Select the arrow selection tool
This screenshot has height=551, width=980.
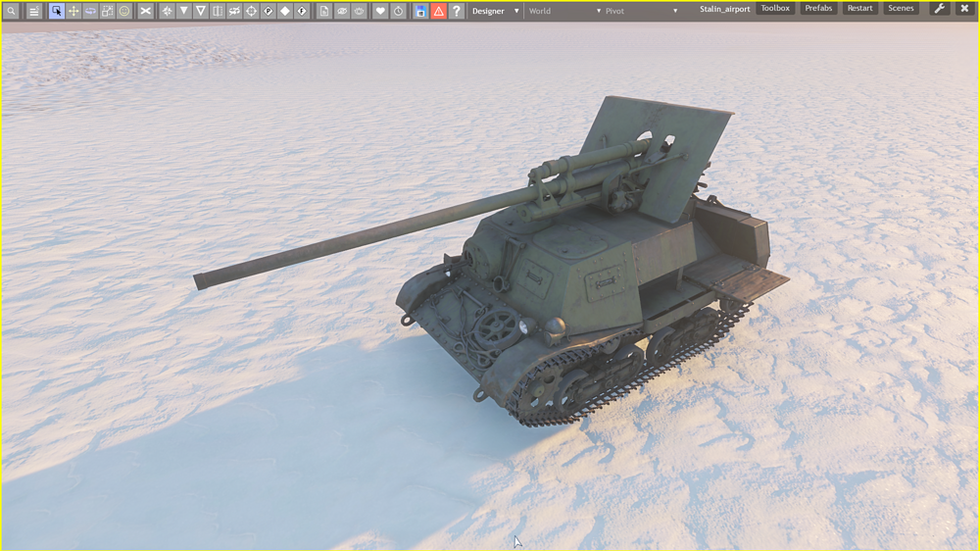click(57, 11)
